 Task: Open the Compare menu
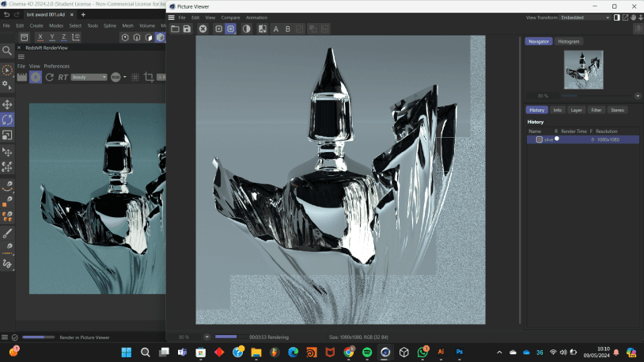pyautogui.click(x=230, y=17)
